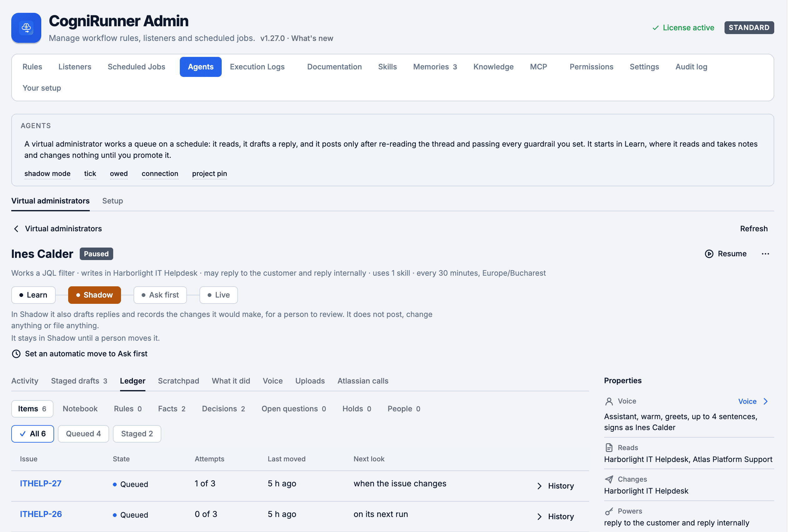Image resolution: width=788 pixels, height=532 pixels.
Task: Click the project pin glossary term
Action: tap(210, 174)
